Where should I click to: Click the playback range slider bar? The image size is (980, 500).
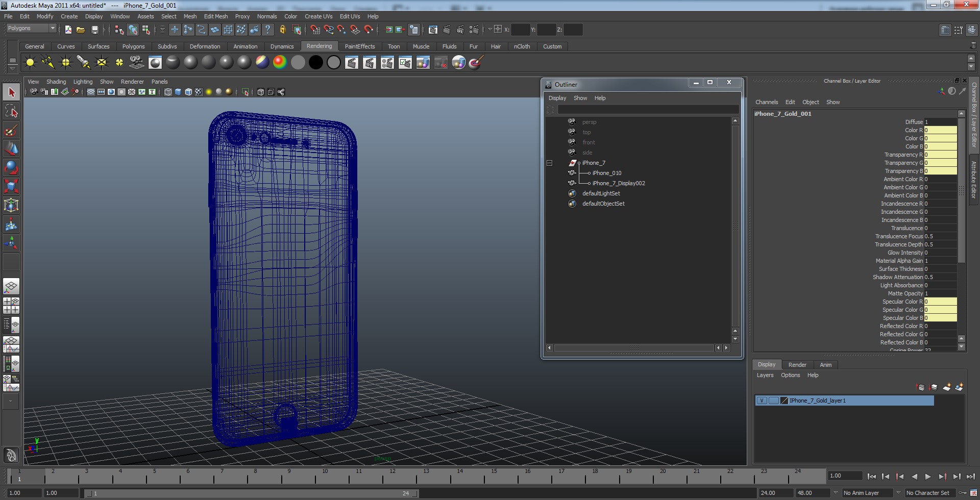[x=252, y=493]
